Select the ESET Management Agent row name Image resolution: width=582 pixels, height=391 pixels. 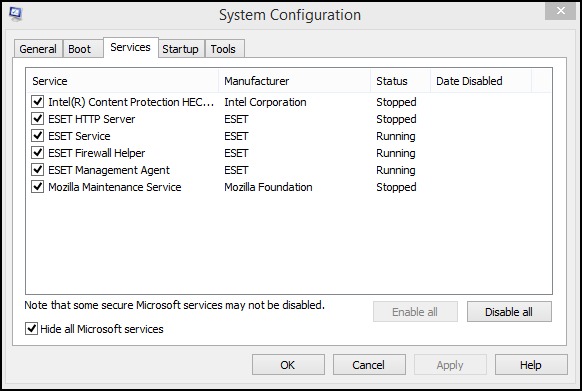pos(109,170)
